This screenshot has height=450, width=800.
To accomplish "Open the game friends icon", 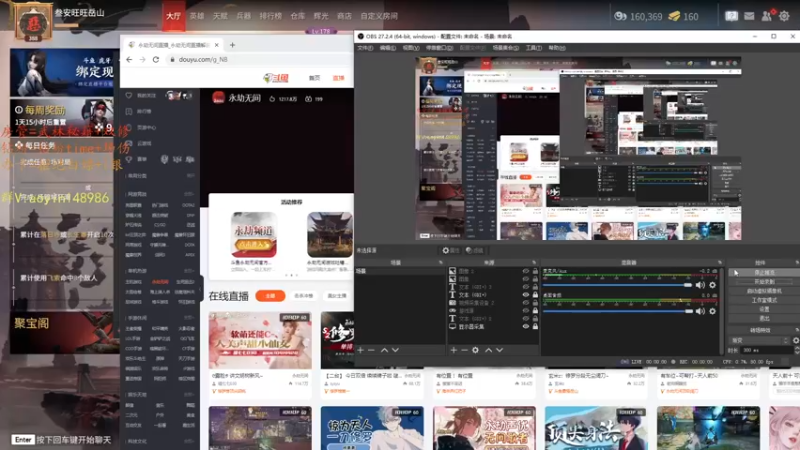I will pos(766,16).
